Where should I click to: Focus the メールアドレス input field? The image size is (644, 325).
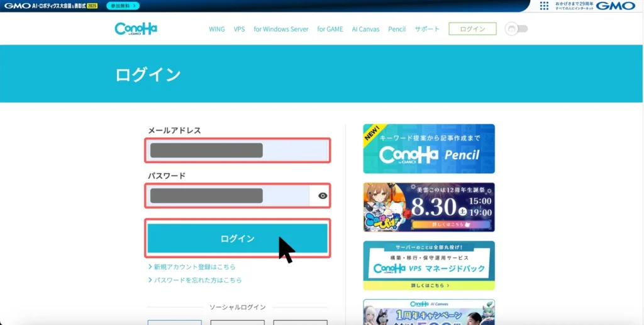click(x=238, y=151)
